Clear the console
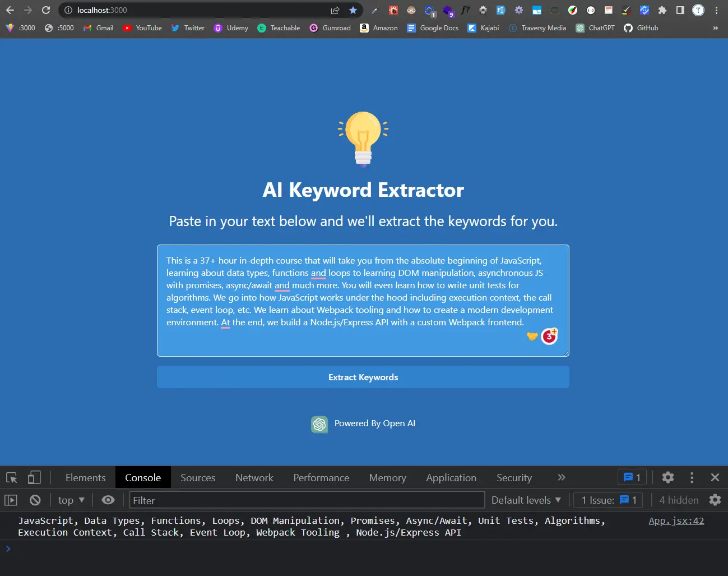 click(35, 500)
